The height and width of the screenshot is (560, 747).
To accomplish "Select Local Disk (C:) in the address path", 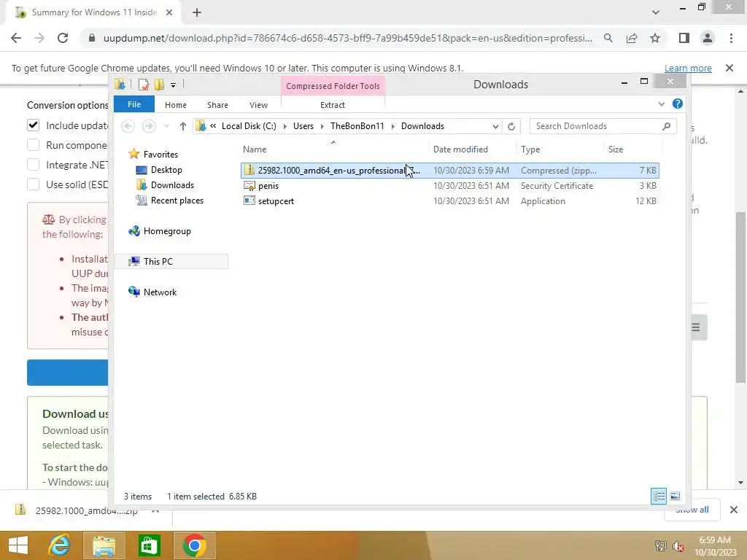I will click(249, 126).
